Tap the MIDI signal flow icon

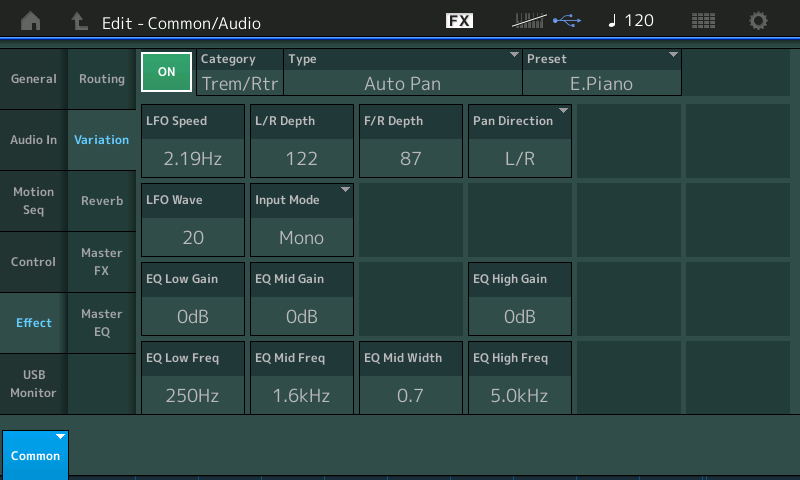pyautogui.click(x=530, y=21)
